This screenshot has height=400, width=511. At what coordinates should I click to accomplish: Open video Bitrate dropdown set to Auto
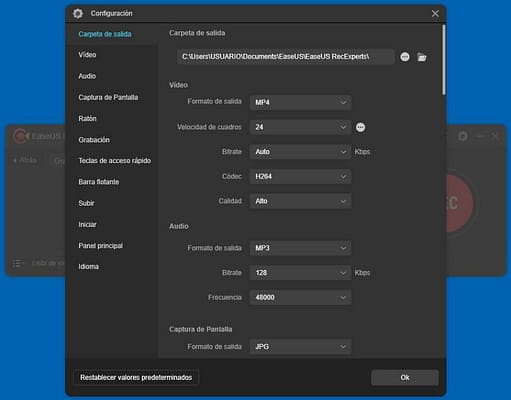pyautogui.click(x=300, y=152)
